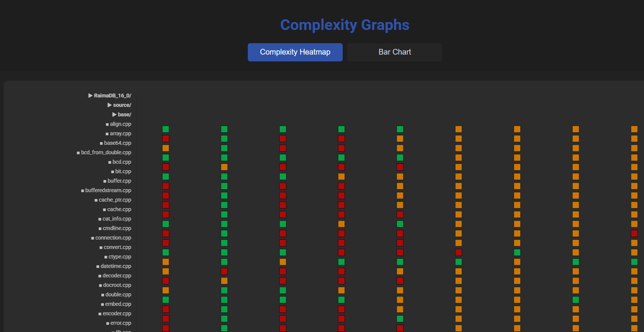
Task: Click second-column green cell for error.cpp
Action: [224, 328]
